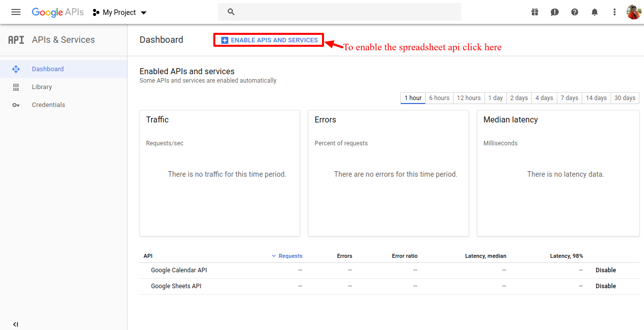This screenshot has width=644, height=330.
Task: Click the Dashboard sidebar icon
Action: (16, 69)
